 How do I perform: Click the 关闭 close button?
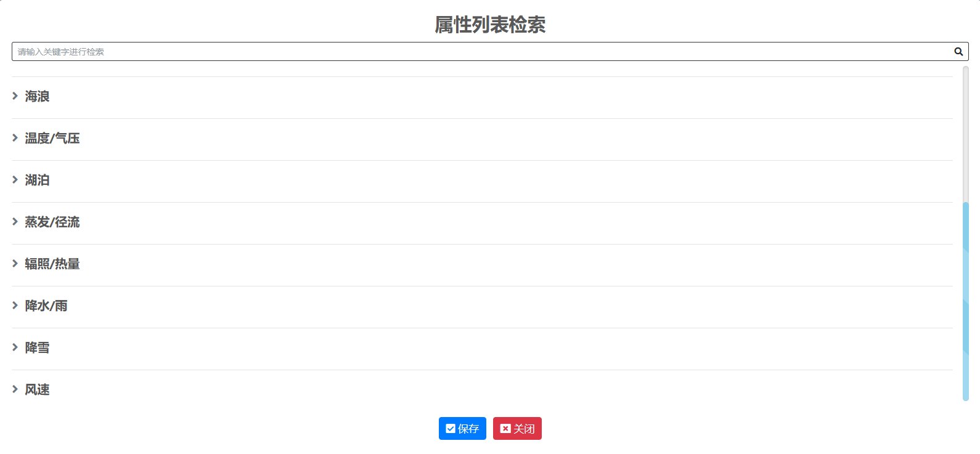tap(518, 428)
